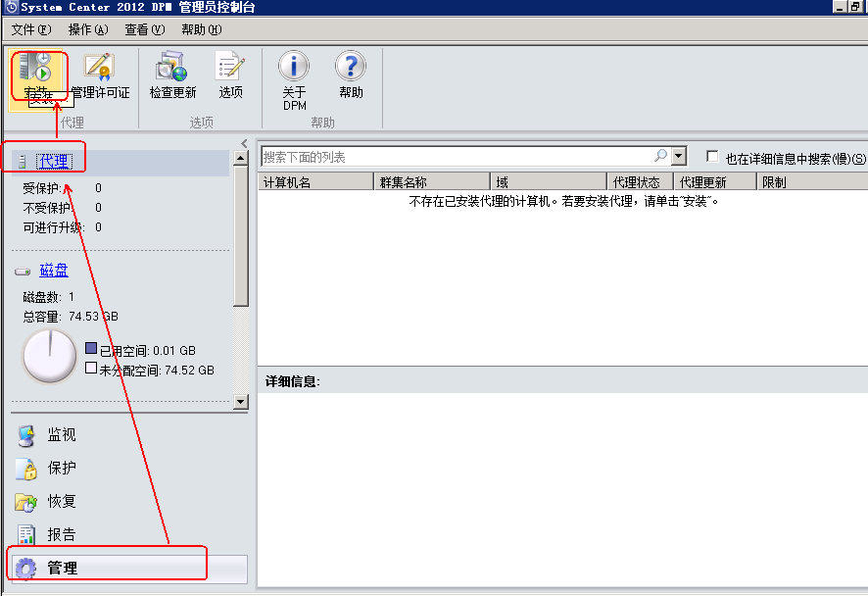Click the 已用空间 blue legend swatch
868x596 pixels.
click(91, 348)
